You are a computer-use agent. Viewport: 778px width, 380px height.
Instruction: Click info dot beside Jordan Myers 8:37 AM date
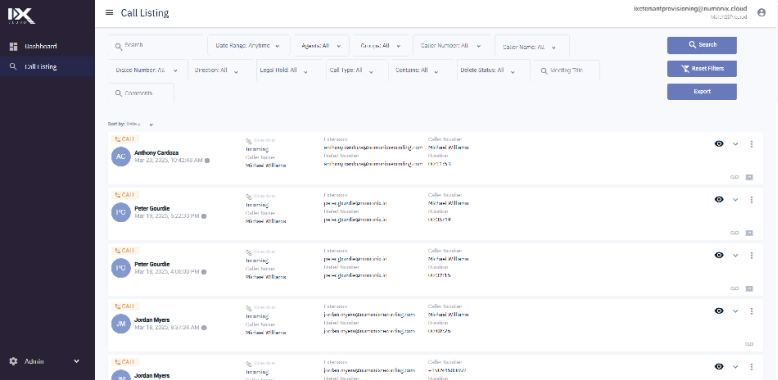[203, 327]
